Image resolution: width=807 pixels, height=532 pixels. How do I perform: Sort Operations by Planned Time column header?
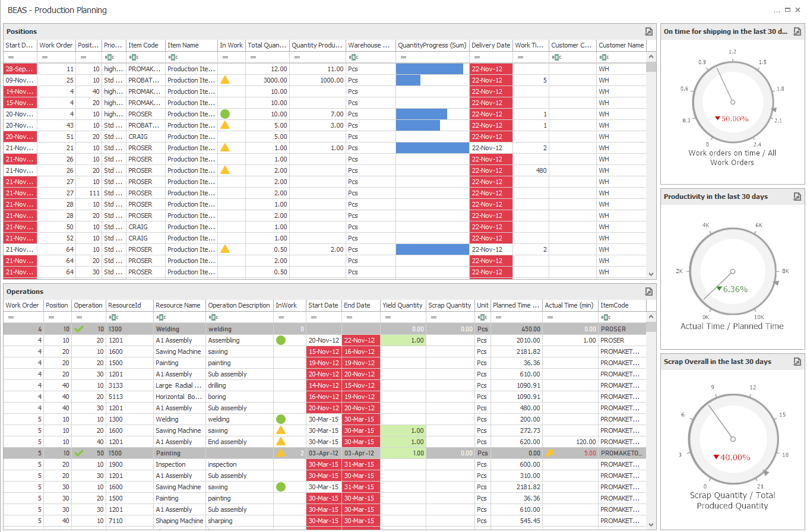(x=516, y=305)
